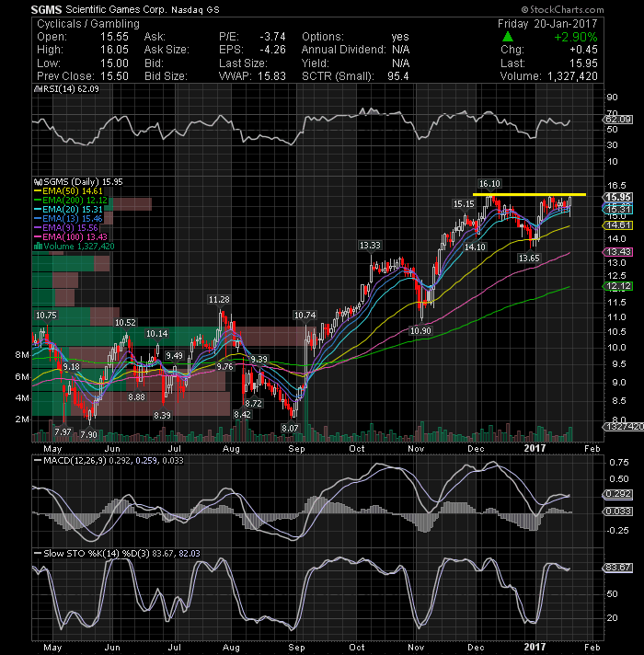Click the 'RSI(14) 62.09' panel label
Screen dimensions: 644x655
tap(71, 88)
